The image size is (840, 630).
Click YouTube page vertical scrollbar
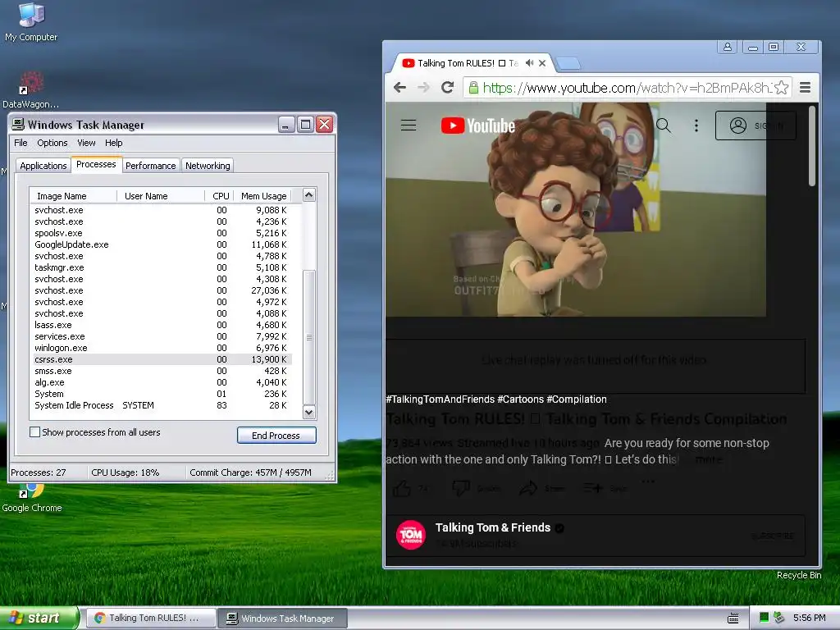pos(812,146)
